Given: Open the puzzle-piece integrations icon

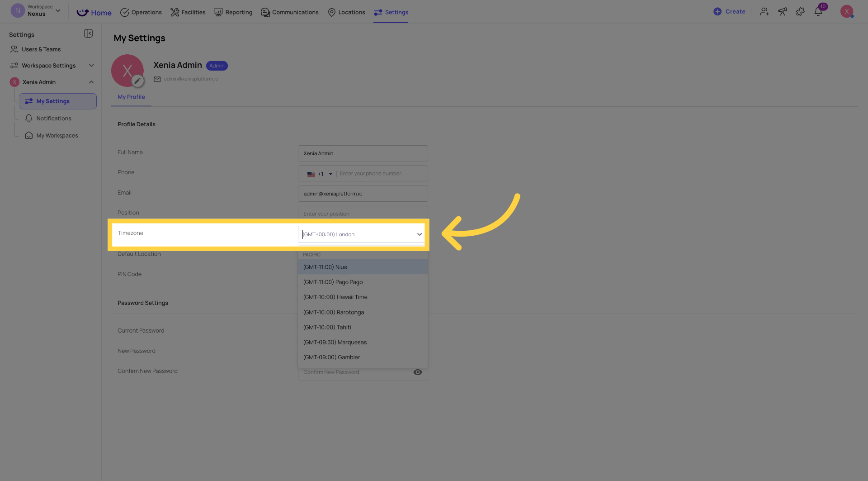Looking at the screenshot, I should pyautogui.click(x=800, y=12).
